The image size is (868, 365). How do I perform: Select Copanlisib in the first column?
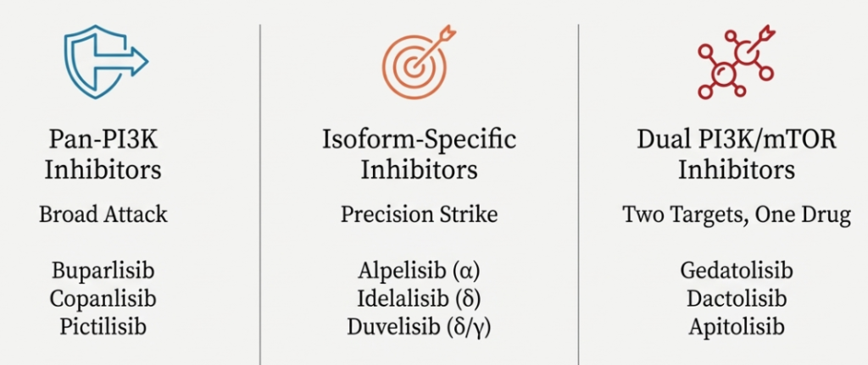coord(103,299)
